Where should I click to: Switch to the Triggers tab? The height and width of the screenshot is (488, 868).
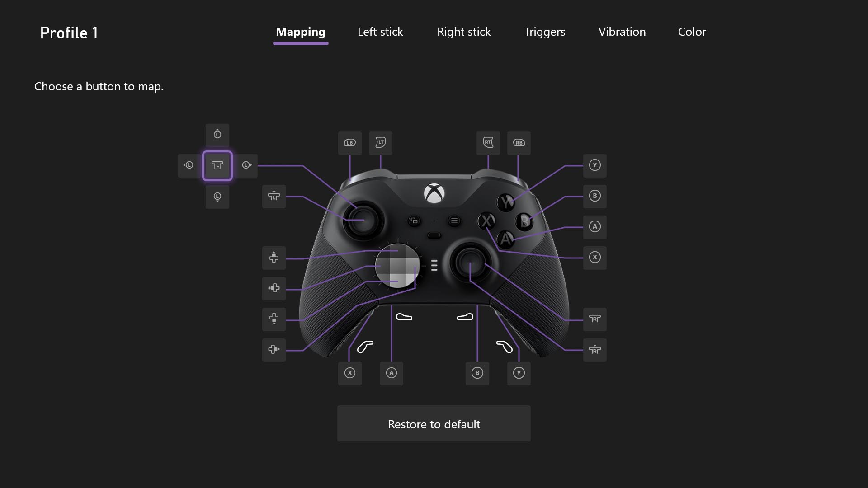545,32
